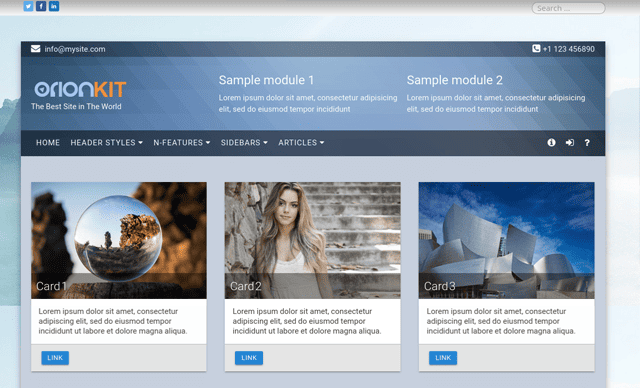Click the question mark help icon

pyautogui.click(x=587, y=142)
